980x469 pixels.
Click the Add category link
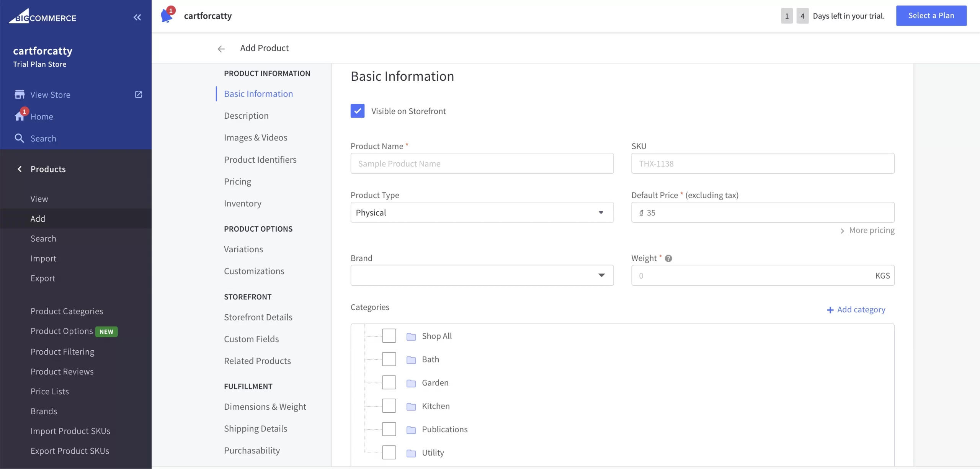point(856,309)
